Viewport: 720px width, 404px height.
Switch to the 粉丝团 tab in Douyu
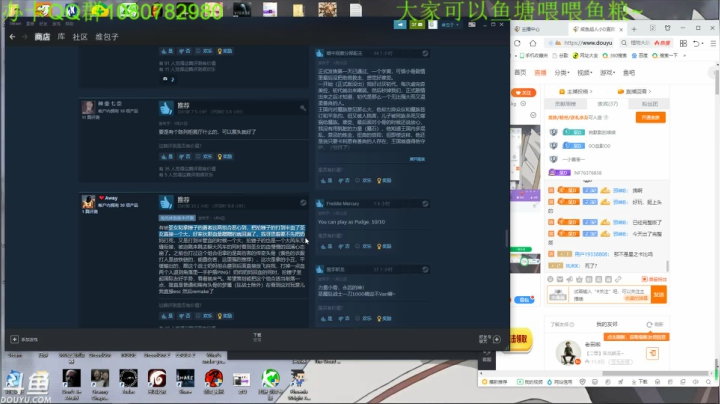(650, 104)
